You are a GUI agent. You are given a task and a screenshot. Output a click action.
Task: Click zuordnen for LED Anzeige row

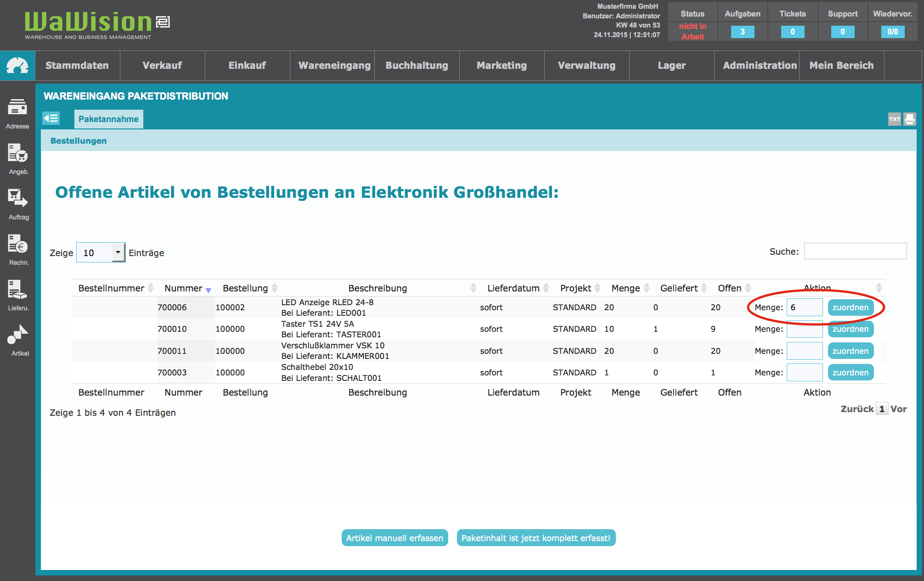850,307
